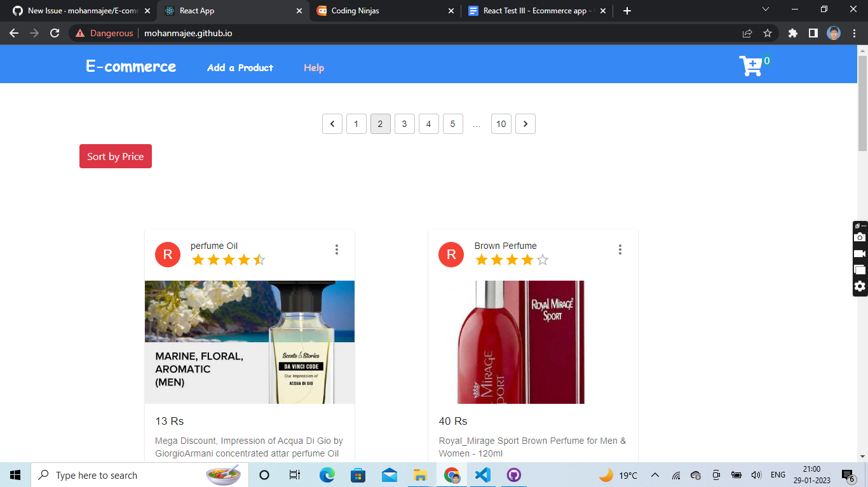
Task: Open Mail app from taskbar
Action: tap(389, 475)
